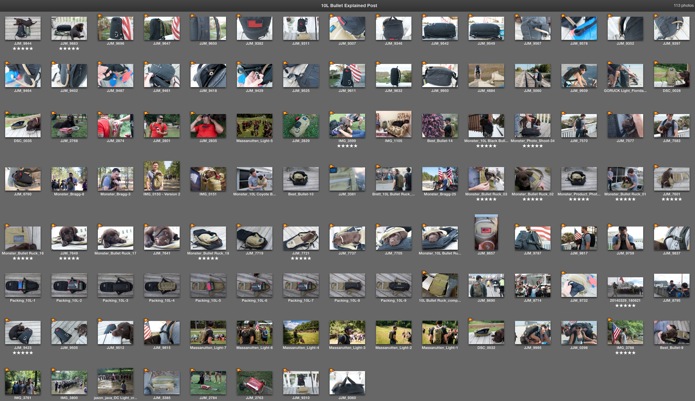
Task: Select the Packing_10L-7 thumbnail
Action: [x=301, y=285]
